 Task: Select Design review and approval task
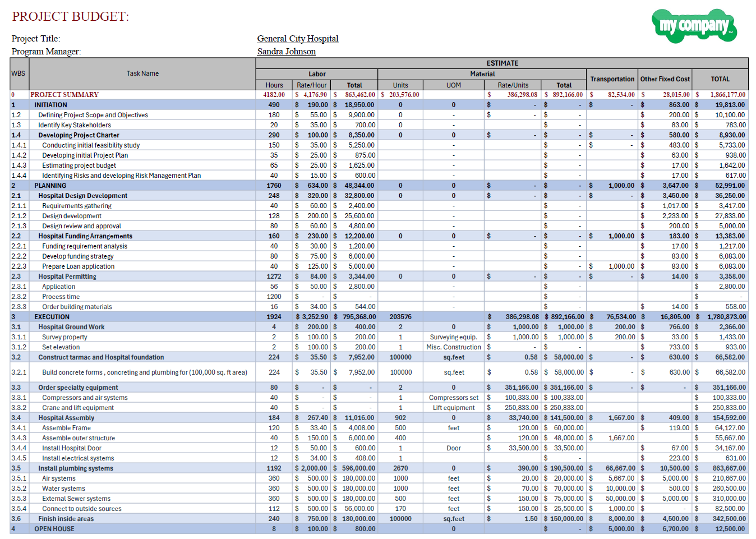point(81,226)
